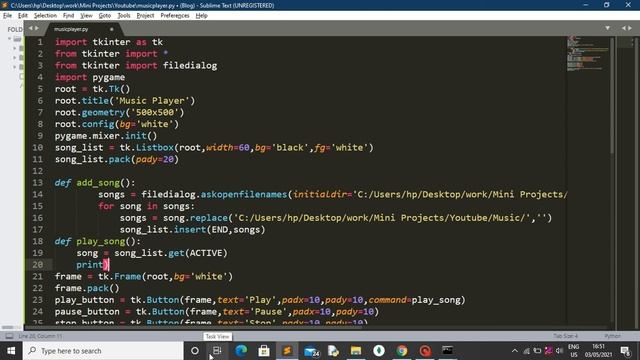Screen dimensions: 640x360
Task: Open the terminal window from taskbar
Action: pos(447,351)
